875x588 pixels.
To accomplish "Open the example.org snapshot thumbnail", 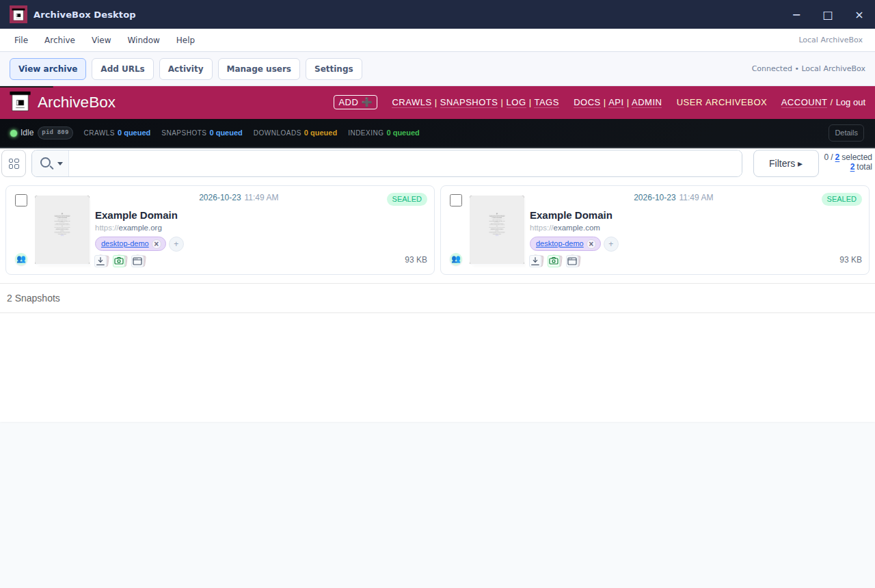I will (62, 230).
